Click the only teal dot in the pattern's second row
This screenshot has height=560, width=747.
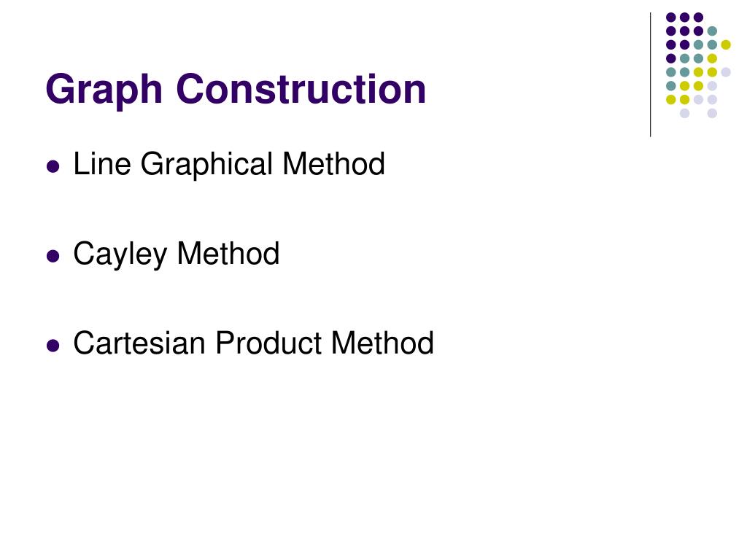tap(712, 31)
